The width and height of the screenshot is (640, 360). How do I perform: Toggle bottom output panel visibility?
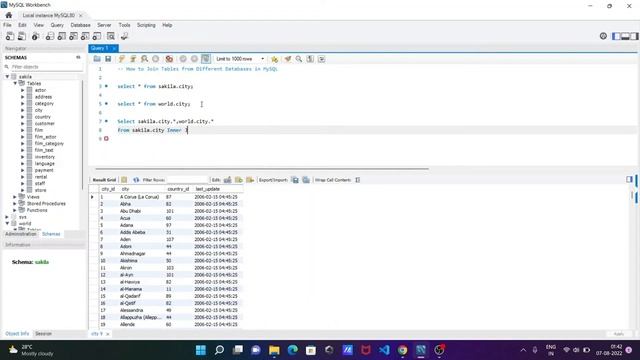coord(625,36)
